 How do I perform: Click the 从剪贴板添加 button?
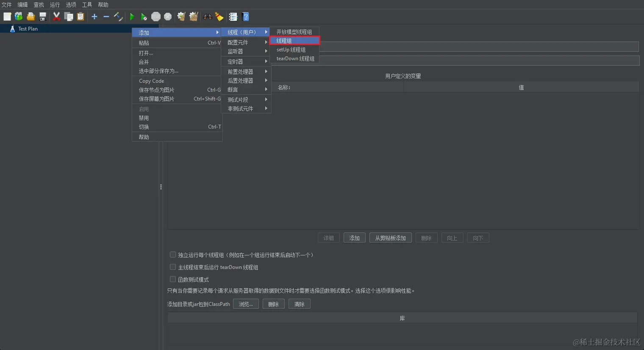[391, 238]
